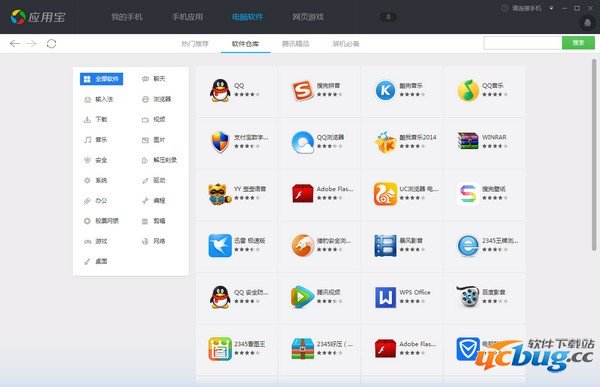Select the Kugou music K icon
Screen dimensions: 600x387
385,90
